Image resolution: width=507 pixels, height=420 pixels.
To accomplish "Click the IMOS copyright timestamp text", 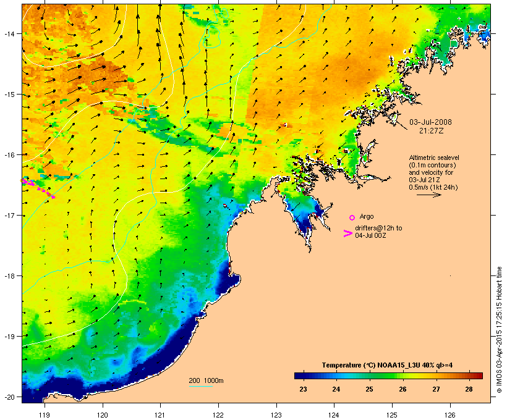I will (x=499, y=330).
